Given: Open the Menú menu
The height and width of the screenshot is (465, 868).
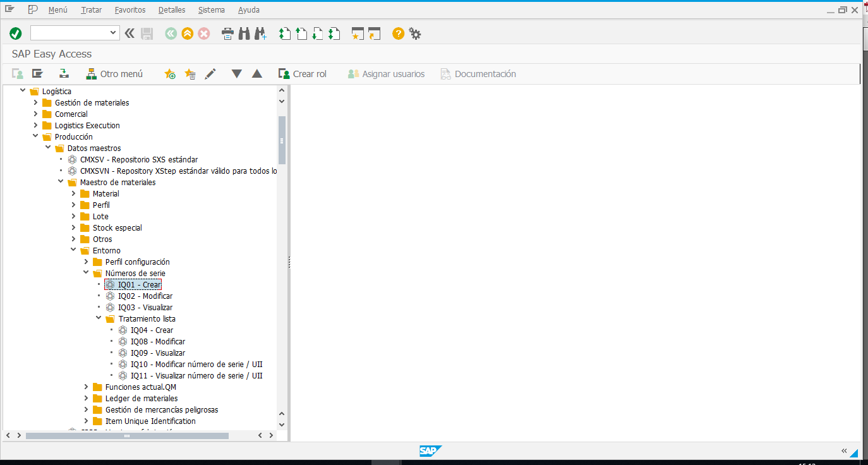Looking at the screenshot, I should 57,10.
